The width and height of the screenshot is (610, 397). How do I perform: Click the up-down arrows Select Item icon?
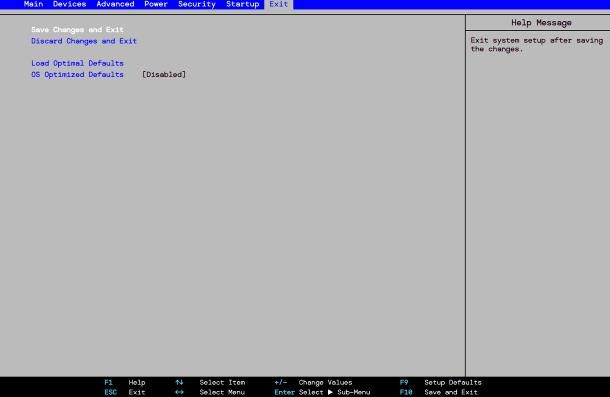[179, 383]
